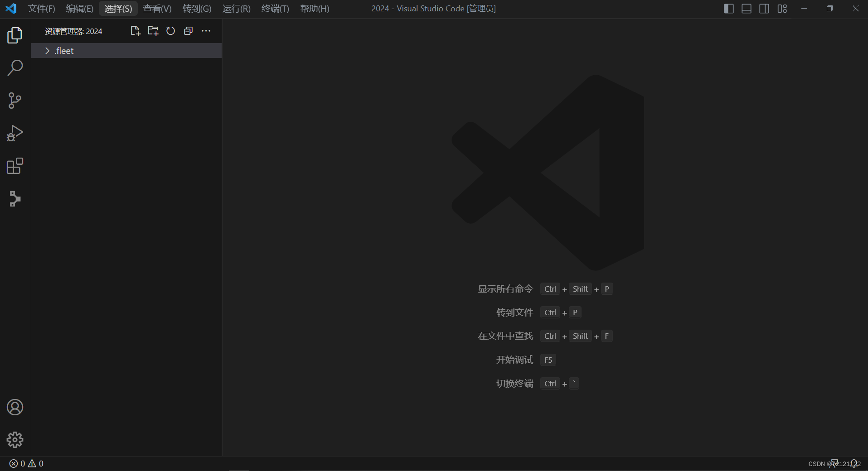Open the 终端(T) menu
The image size is (868, 471).
pyautogui.click(x=275, y=8)
